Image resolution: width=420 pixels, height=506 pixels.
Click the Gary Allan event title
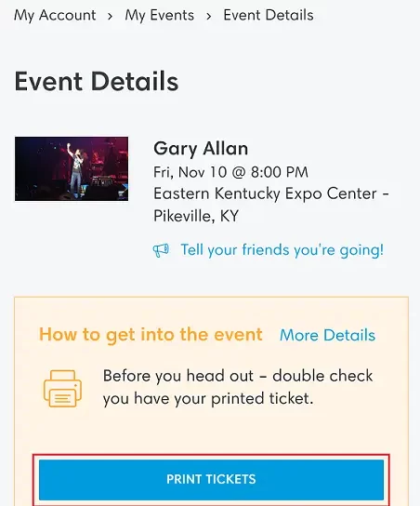201,149
